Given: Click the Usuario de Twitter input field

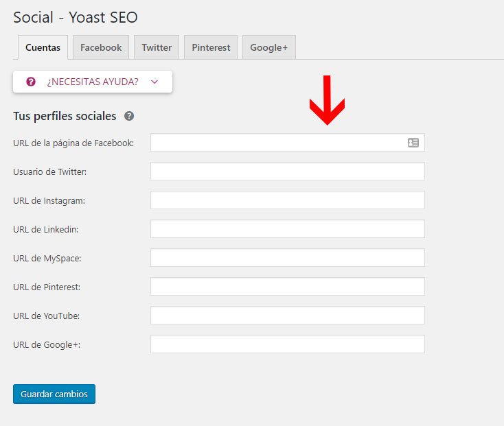Looking at the screenshot, I should [287, 171].
